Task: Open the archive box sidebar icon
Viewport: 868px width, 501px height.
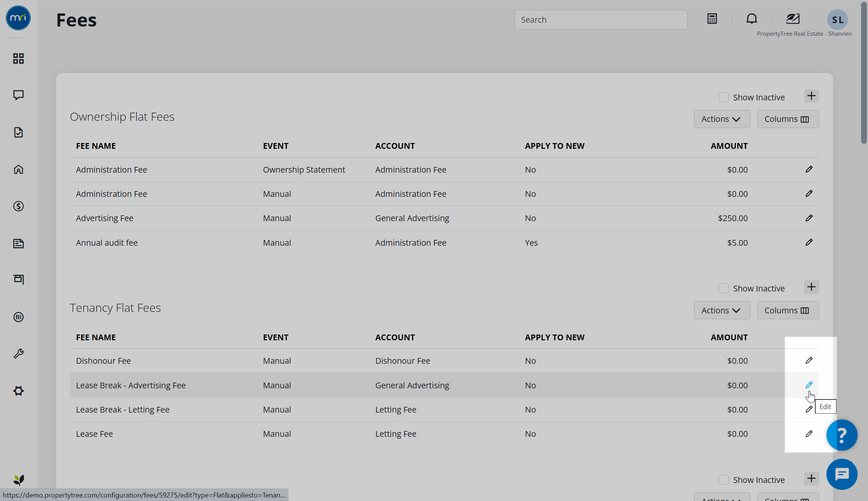Action: click(x=18, y=280)
